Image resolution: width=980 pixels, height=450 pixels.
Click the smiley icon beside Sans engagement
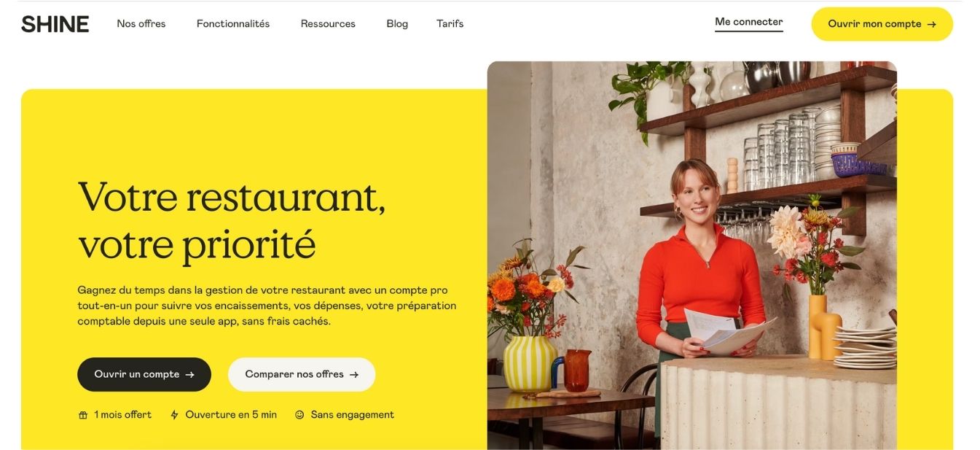299,415
